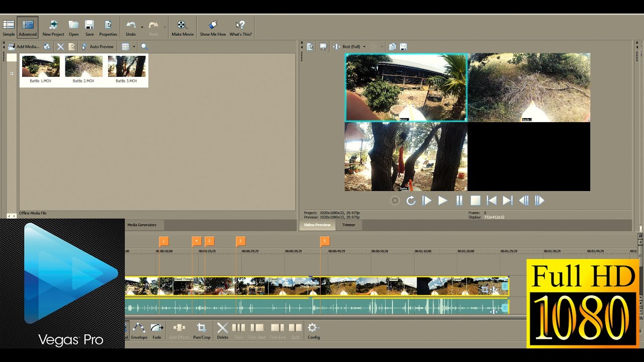The image size is (644, 362).
Task: Save the project using floppy icon
Action: coord(90,28)
